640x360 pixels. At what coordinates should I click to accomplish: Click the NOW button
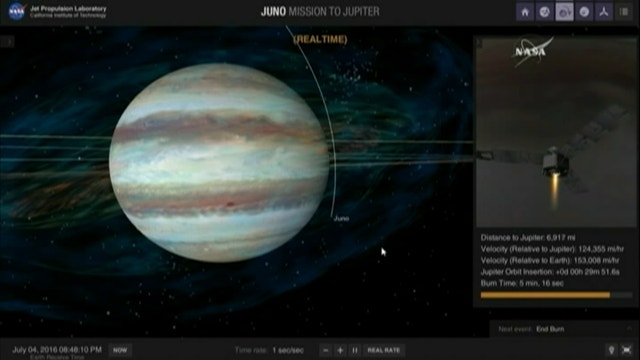(120, 350)
